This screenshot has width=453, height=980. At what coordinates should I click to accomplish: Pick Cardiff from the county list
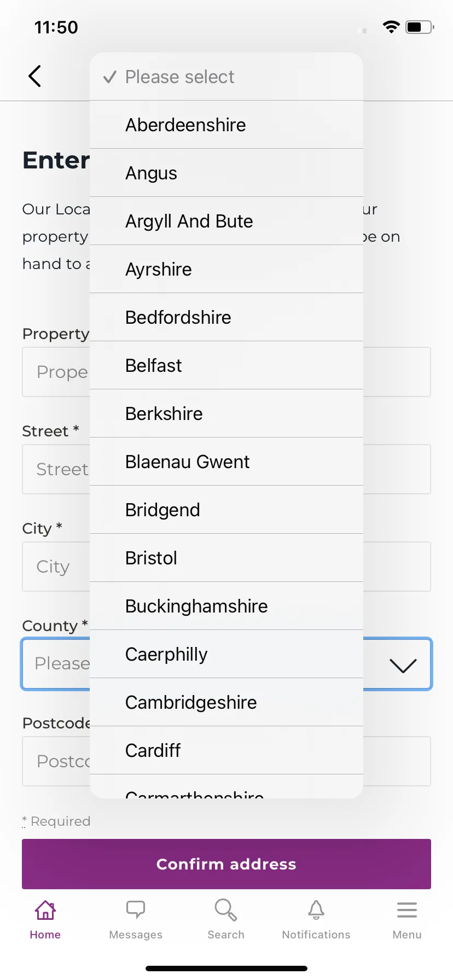coord(226,750)
